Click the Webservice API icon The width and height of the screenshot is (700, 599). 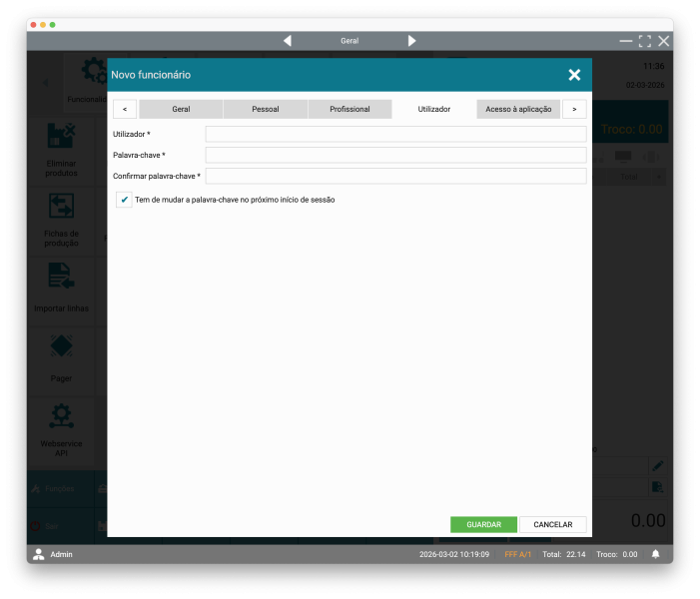tap(61, 416)
